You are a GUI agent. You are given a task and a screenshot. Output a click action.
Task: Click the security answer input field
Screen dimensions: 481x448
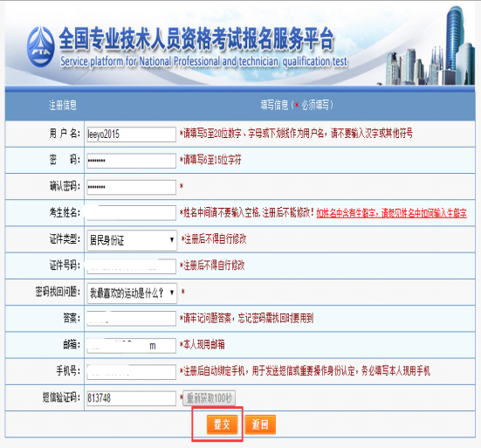pyautogui.click(x=131, y=319)
